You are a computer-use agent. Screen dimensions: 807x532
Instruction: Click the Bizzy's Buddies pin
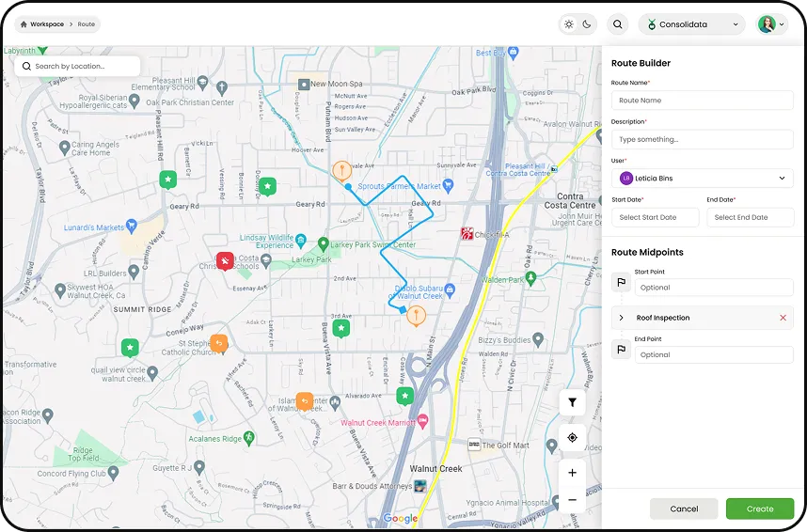(x=538, y=339)
